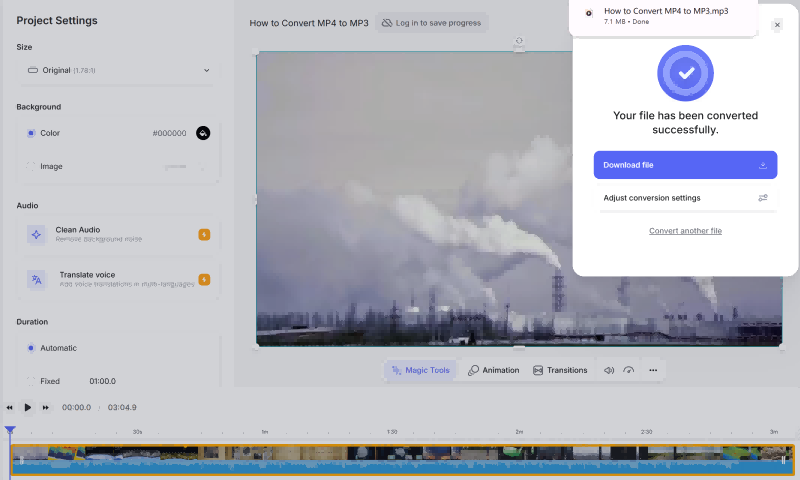Click the 1m mark on timeline ruler
The width and height of the screenshot is (800, 480).
(265, 432)
